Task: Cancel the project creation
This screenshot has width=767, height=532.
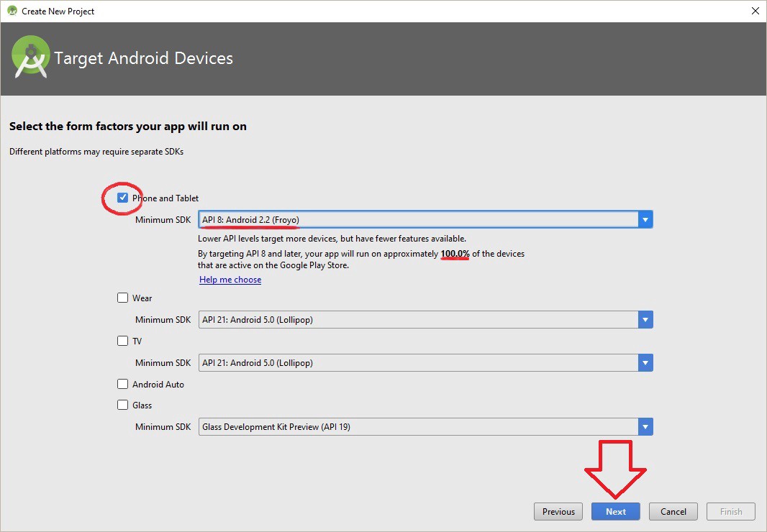Action: coord(673,512)
